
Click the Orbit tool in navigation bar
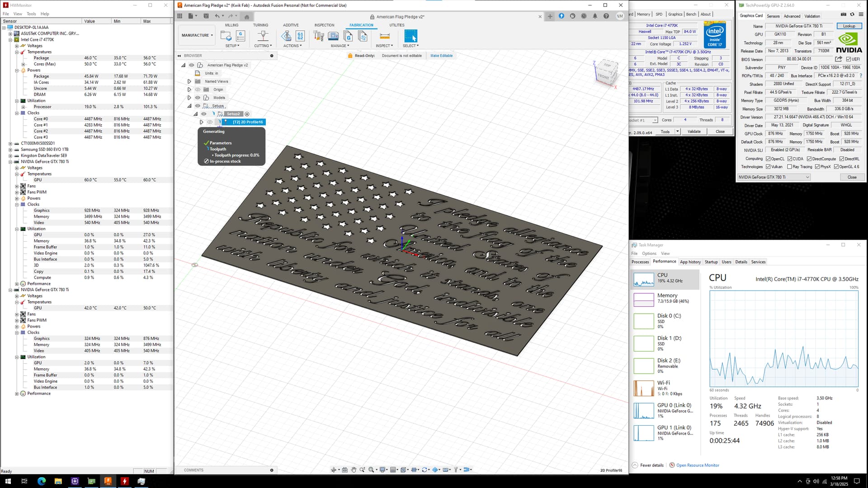point(333,470)
